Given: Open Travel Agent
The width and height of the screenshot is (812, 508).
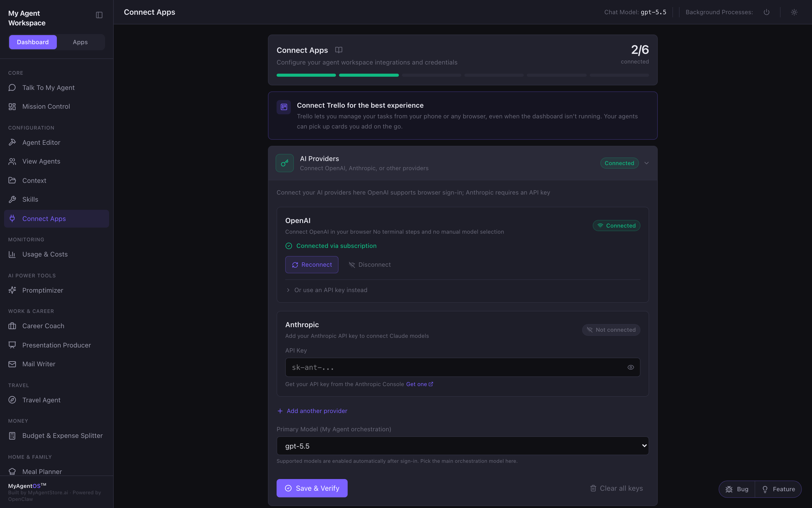Looking at the screenshot, I should tap(56, 400).
